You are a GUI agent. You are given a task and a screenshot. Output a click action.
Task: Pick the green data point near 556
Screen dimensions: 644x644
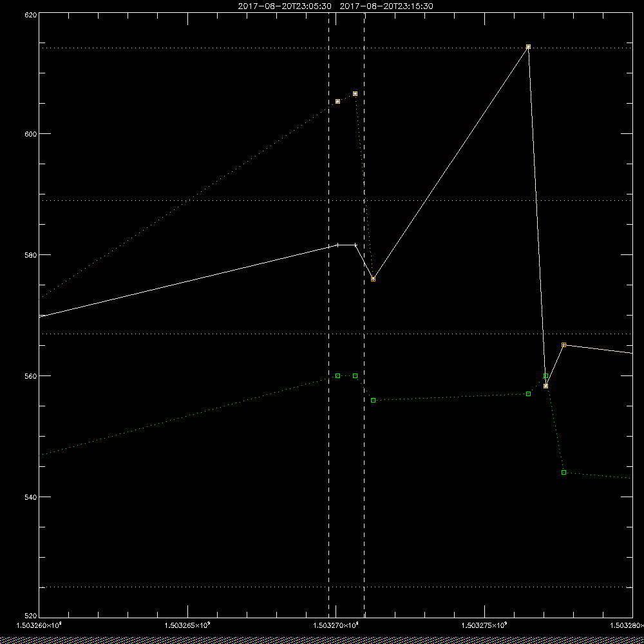pyautogui.click(x=373, y=400)
